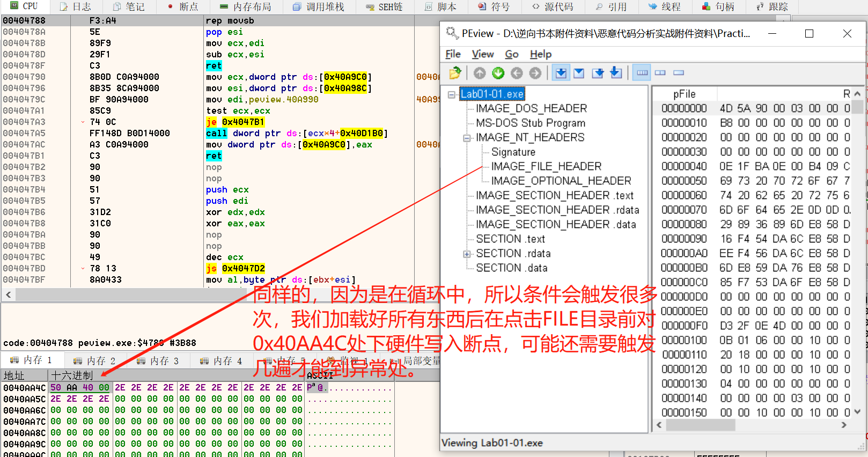Switch to the 跟踪 (Trace) tab
This screenshot has width=868, height=457.
[x=772, y=6]
